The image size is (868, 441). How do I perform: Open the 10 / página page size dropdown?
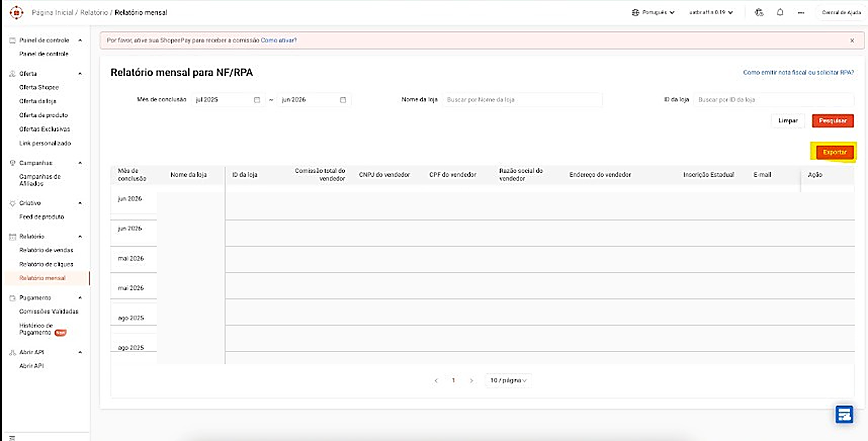point(508,381)
